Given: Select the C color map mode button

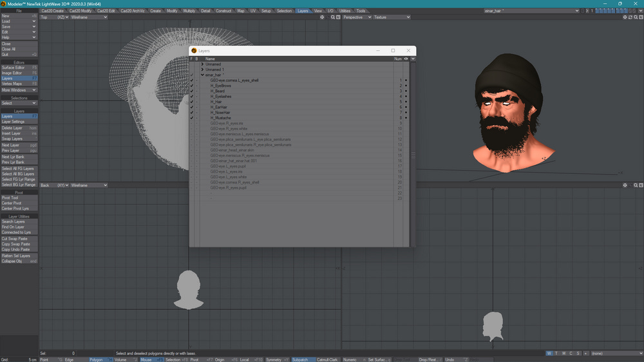Looking at the screenshot, I should 571,354.
